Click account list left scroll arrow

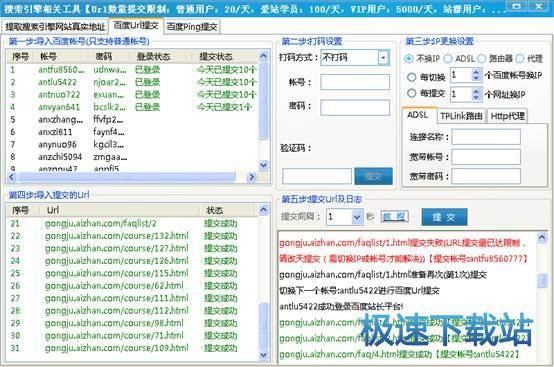(11, 177)
